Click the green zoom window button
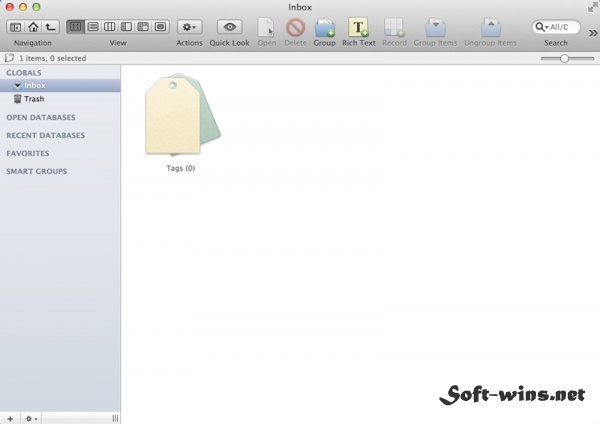The image size is (600, 424). [36, 7]
